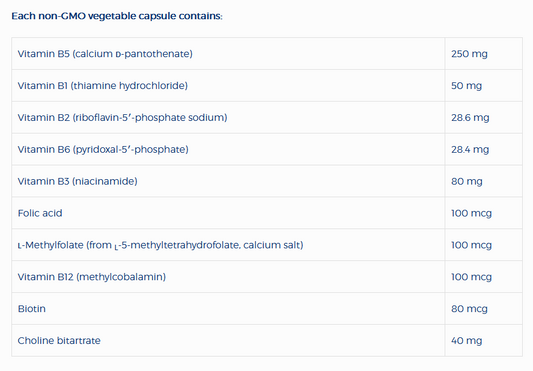Screen dimensions: 533x371
Task: Click the 100 mcg value beside L-Methylfolate
Action: [x=471, y=245]
